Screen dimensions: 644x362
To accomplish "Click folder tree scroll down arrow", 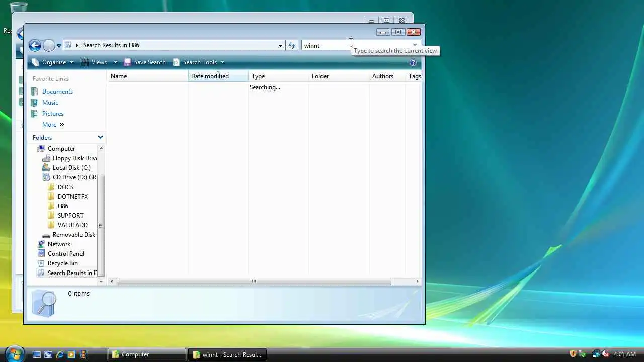I will (x=101, y=281).
